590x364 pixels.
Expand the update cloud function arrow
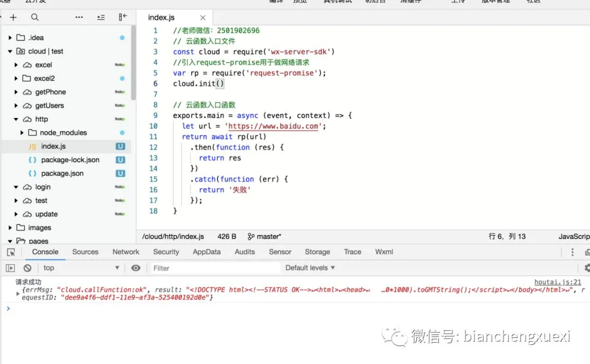[x=16, y=214]
